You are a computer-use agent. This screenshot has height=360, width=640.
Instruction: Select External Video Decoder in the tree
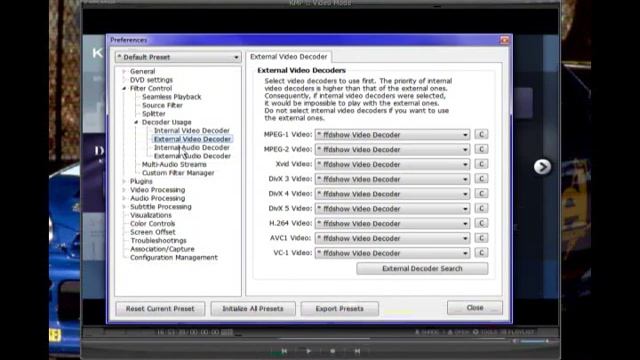pos(192,139)
